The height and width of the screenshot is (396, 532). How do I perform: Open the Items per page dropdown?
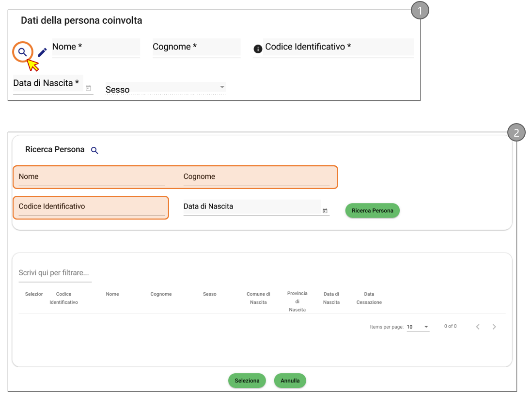point(418,327)
